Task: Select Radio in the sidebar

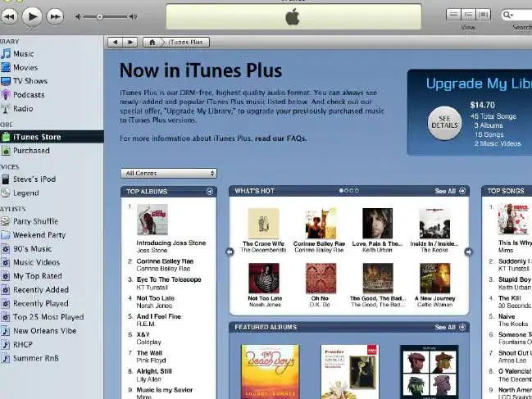Action: [x=22, y=108]
